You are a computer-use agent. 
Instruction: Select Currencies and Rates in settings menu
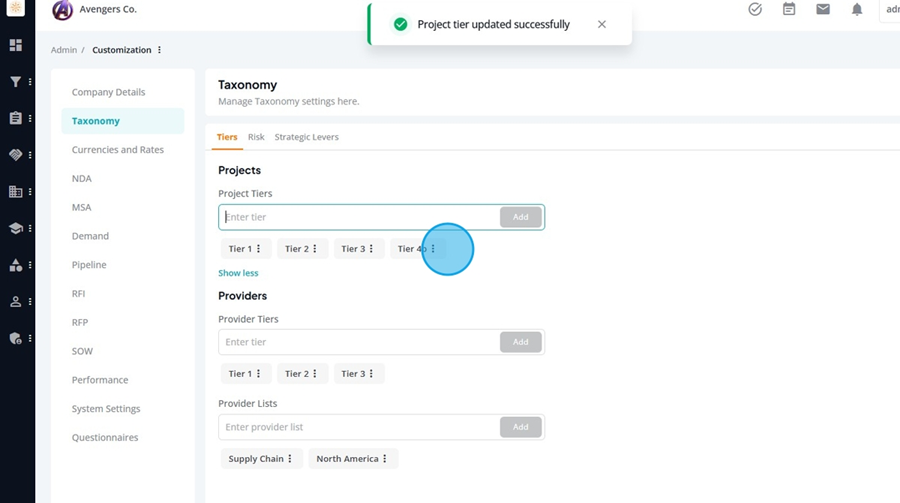pos(118,150)
